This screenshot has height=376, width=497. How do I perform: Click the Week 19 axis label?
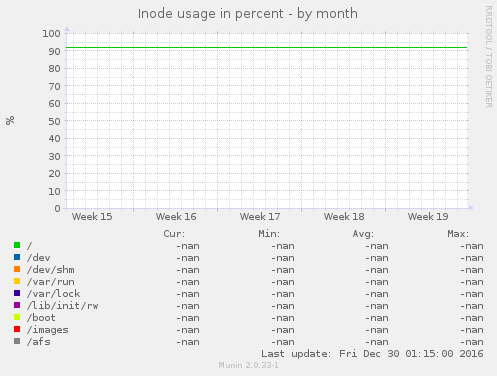[x=428, y=217]
